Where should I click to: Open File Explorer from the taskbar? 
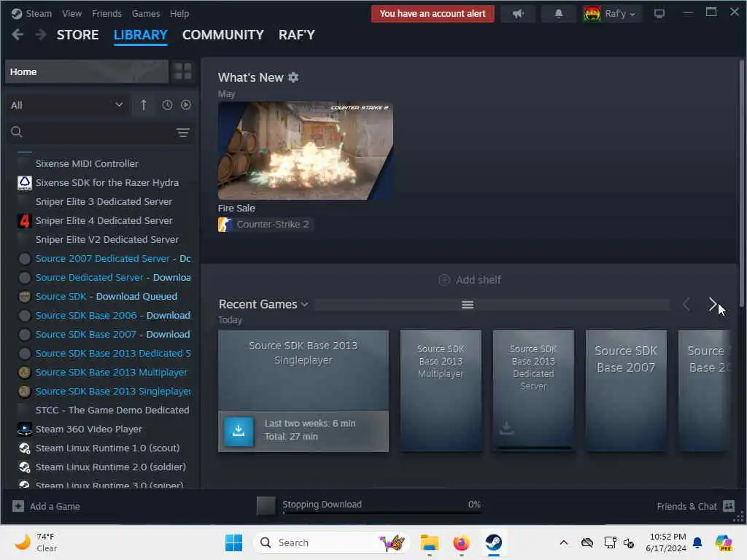tap(429, 542)
